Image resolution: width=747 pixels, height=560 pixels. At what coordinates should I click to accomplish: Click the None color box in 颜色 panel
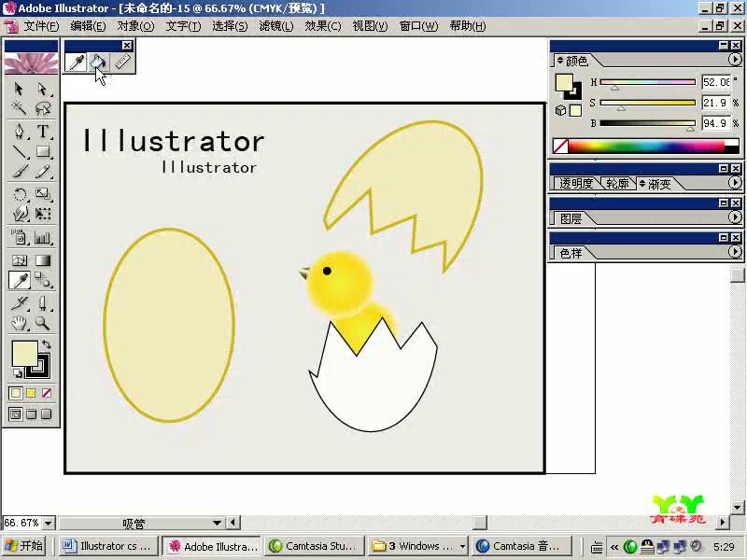pyautogui.click(x=560, y=147)
